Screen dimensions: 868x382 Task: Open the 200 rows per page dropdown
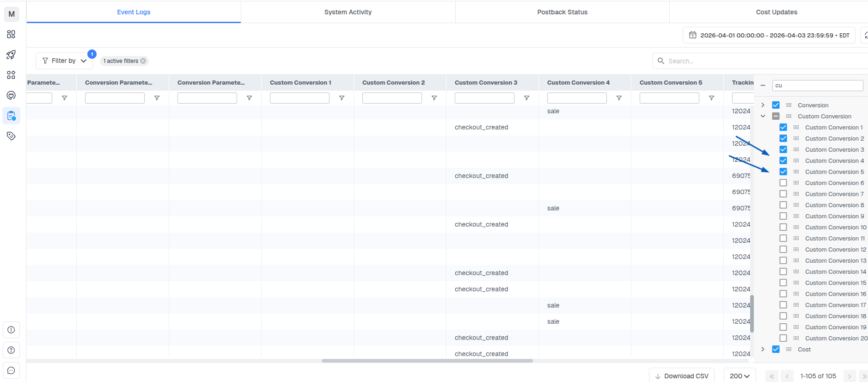740,376
